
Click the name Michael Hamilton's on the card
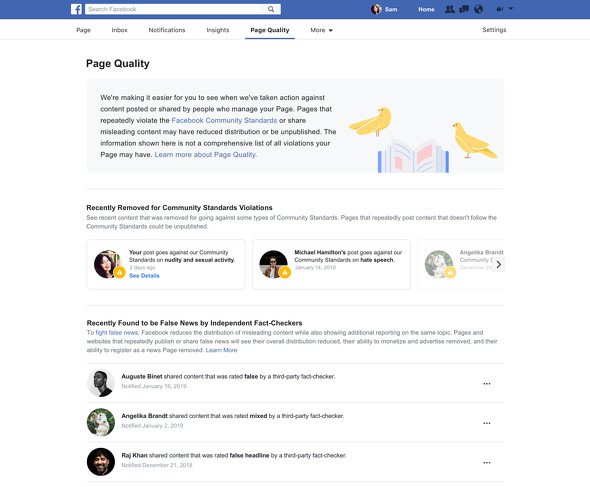pos(320,253)
